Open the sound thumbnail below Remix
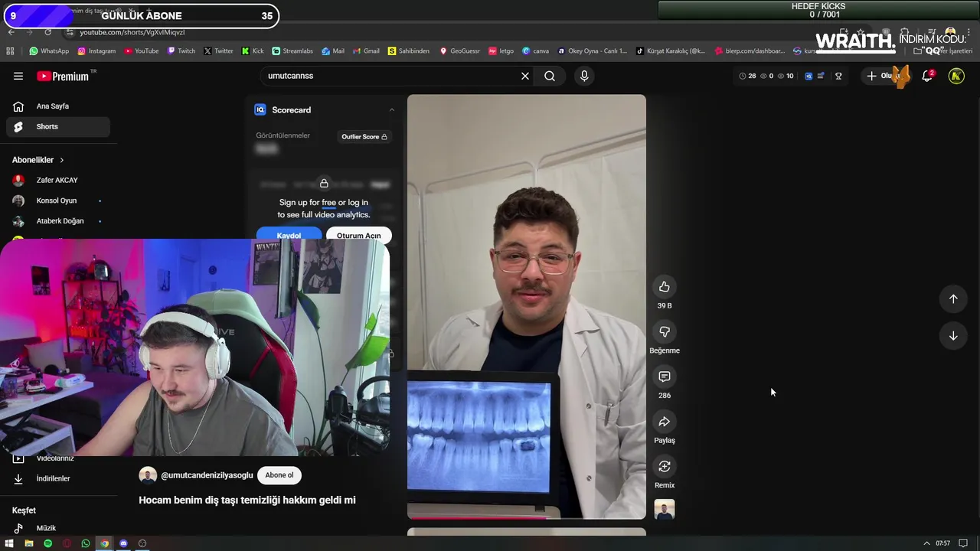Screen dimensions: 980x551 [665, 510]
